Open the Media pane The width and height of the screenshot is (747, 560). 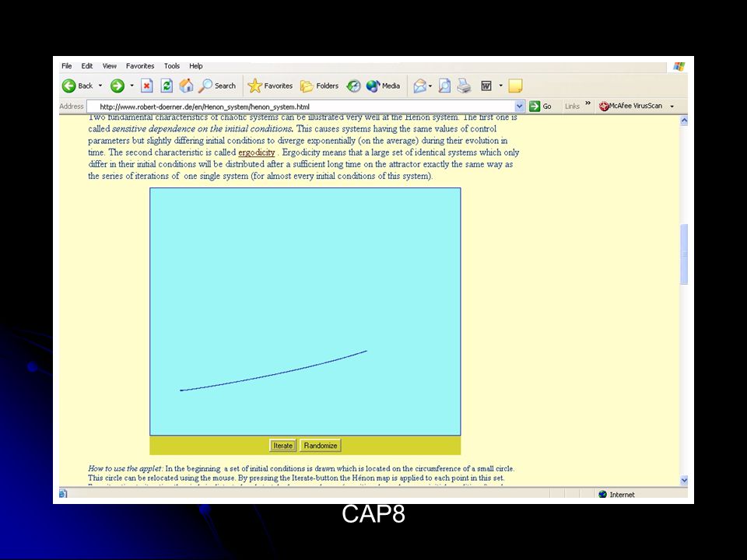point(383,86)
